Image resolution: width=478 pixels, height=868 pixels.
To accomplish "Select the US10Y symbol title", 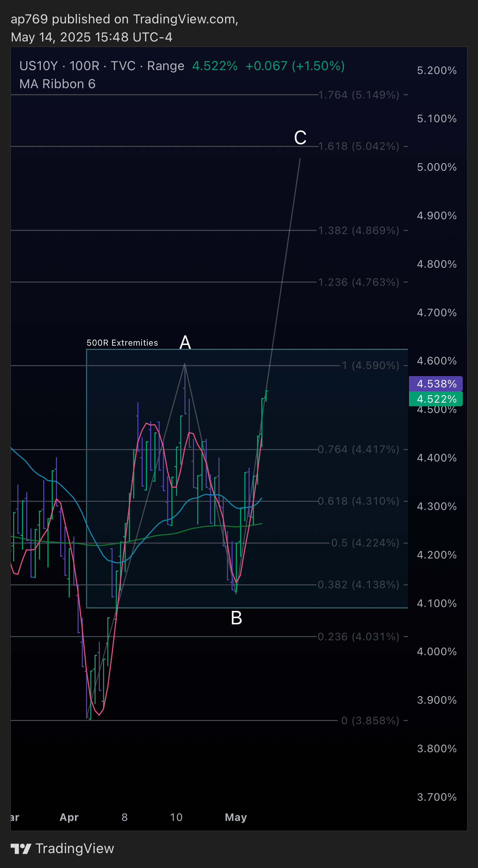I will click(39, 66).
